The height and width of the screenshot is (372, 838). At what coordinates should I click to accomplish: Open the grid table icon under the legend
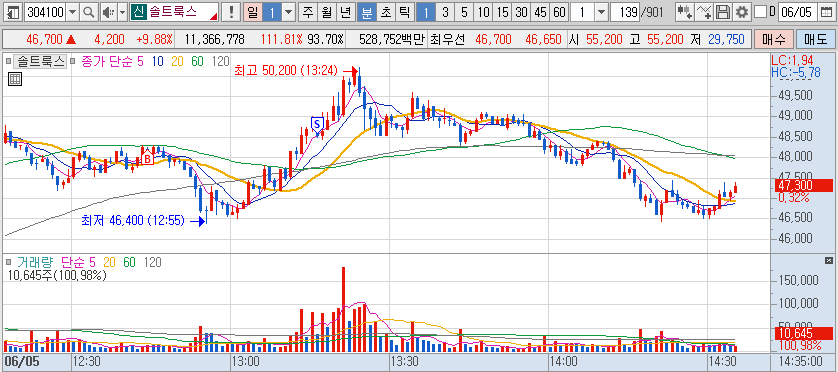click(15, 80)
